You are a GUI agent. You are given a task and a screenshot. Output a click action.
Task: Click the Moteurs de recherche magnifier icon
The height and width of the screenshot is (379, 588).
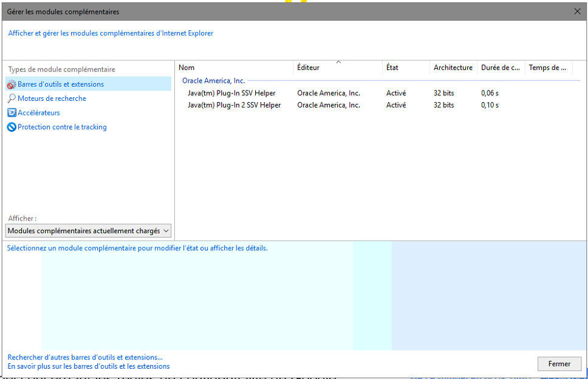12,98
